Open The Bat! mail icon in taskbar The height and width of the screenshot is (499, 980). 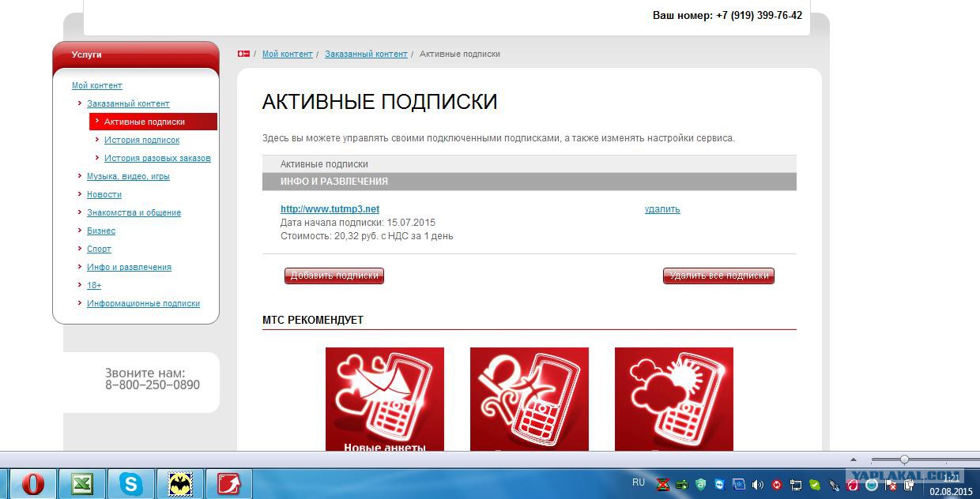[x=180, y=483]
